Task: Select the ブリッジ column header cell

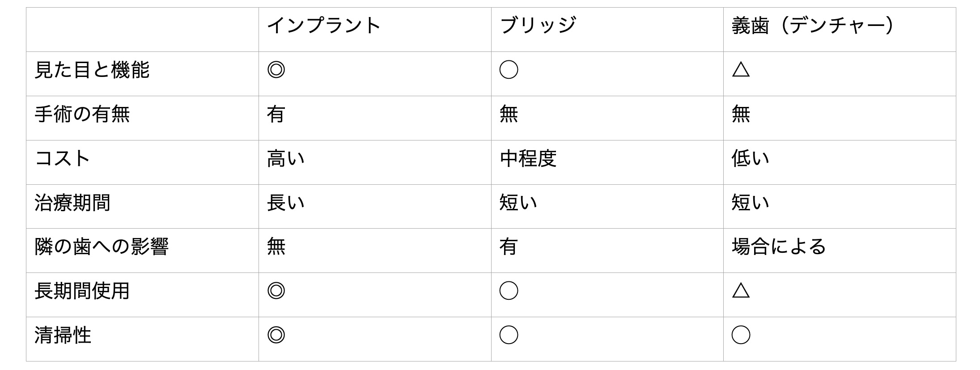Action: (538, 26)
